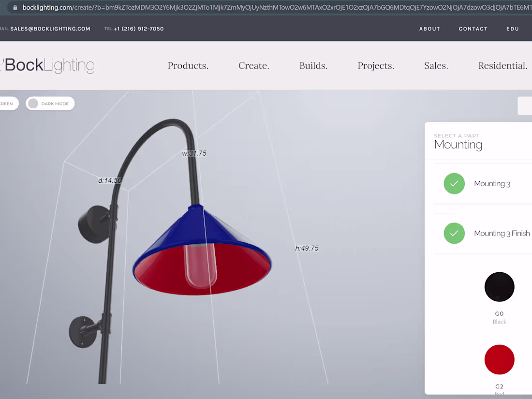Screen dimensions: 532x399
Task: Open the Products menu
Action: 188,66
